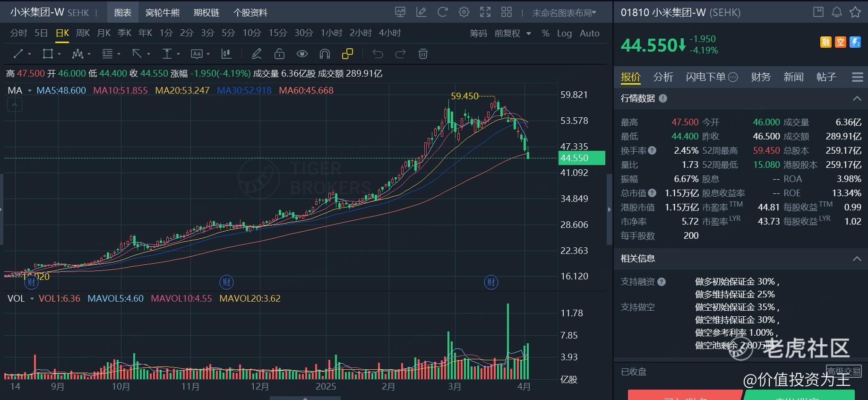Toggle Log scale on the chart
This screenshot has height=400, width=868.
564,33
